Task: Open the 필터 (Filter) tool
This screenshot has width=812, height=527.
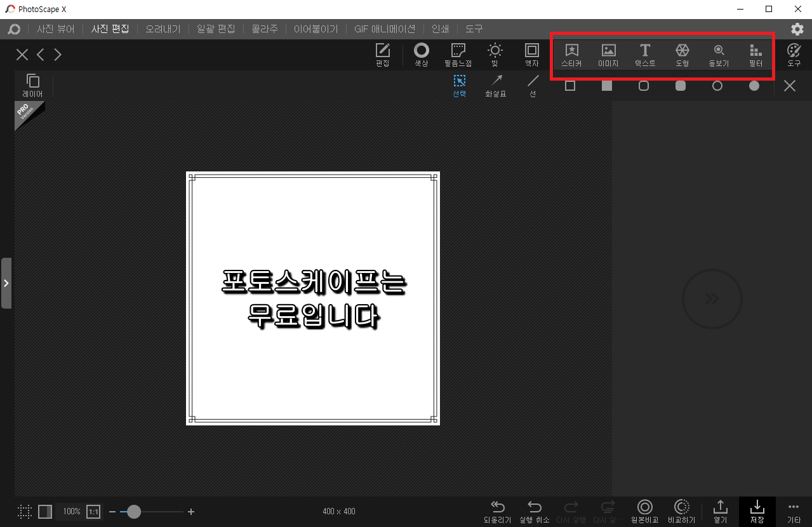Action: 755,55
